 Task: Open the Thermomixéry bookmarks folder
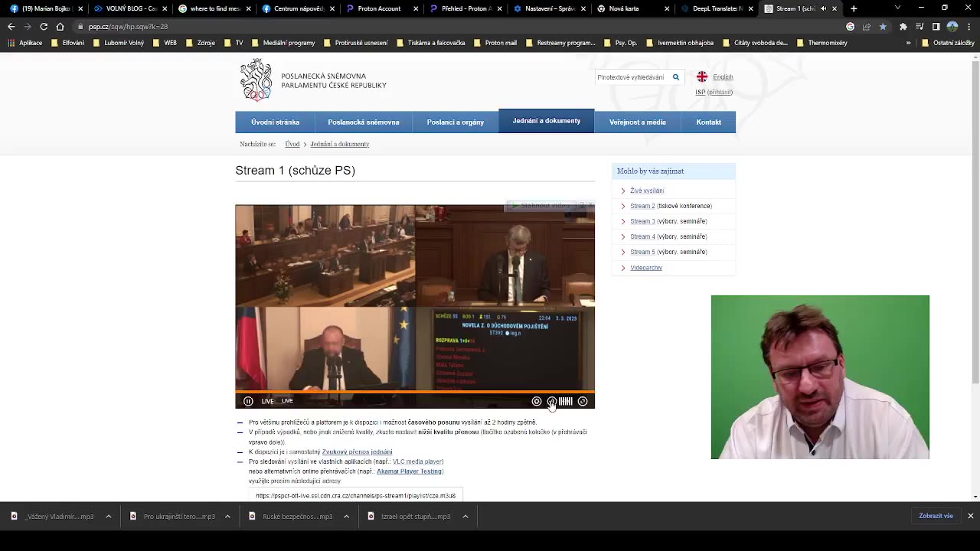click(x=822, y=43)
